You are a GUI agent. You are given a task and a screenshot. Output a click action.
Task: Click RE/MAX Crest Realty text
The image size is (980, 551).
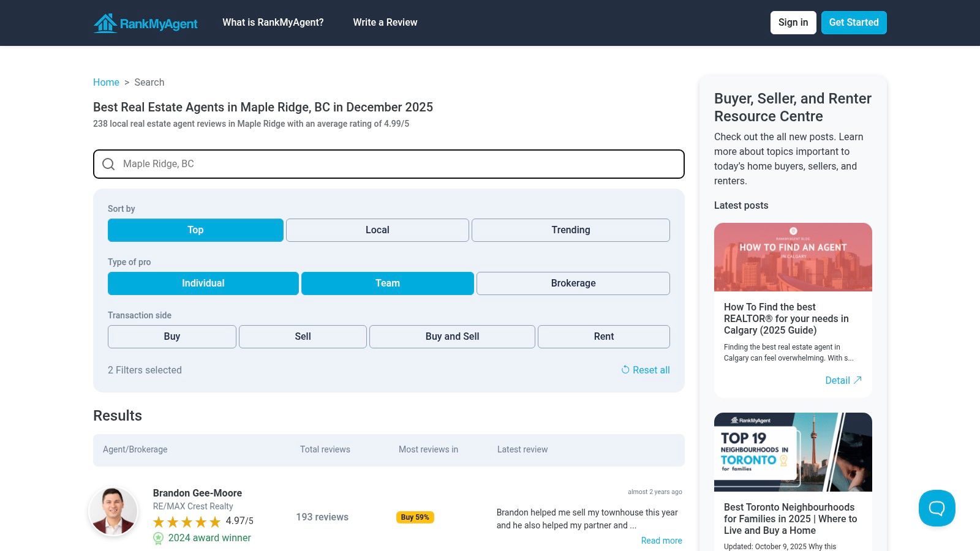193,506
